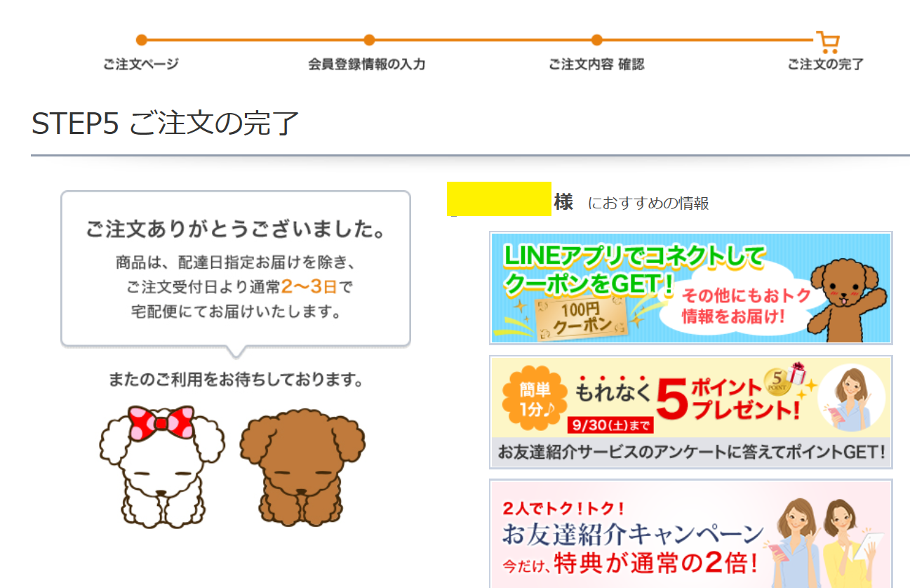Open the LINEアプリでコネクト coupon banner
This screenshot has width=910, height=588.
pos(690,288)
